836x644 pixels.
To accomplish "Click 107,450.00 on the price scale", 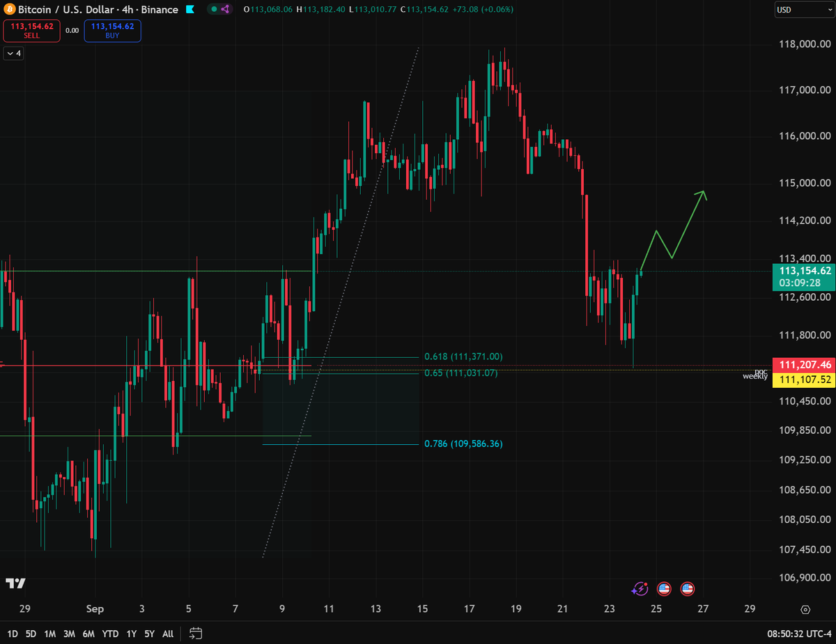I will (805, 550).
